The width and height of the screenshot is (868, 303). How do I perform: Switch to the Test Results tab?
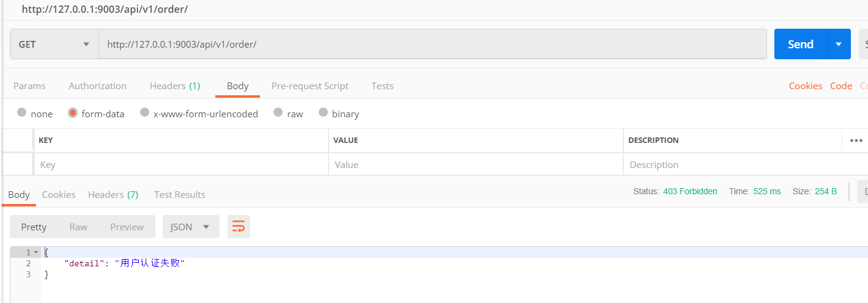point(180,194)
